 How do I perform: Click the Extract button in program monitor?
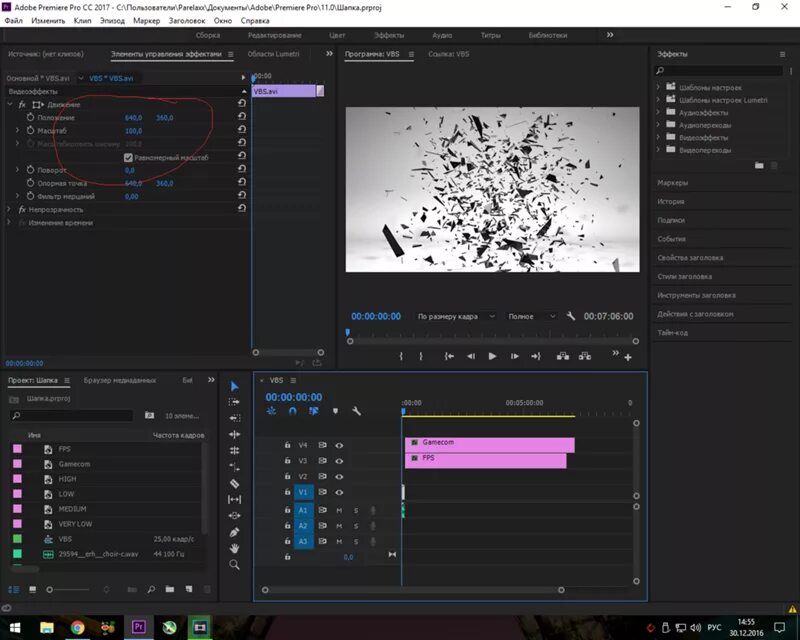coord(585,356)
